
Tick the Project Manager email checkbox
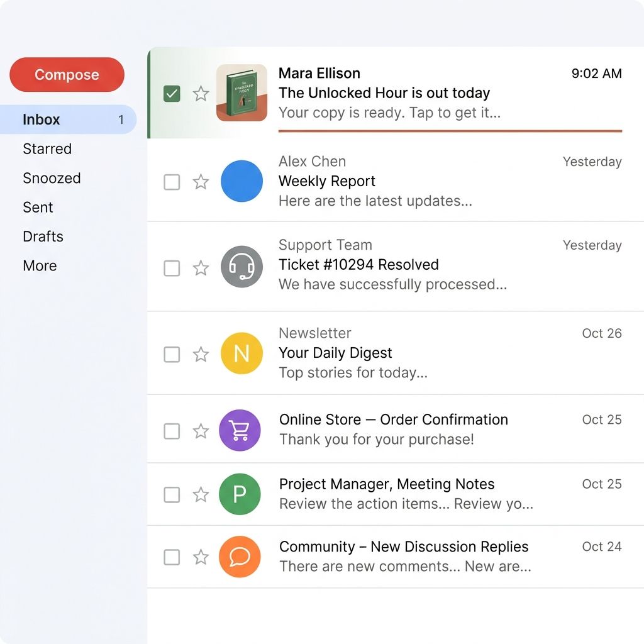(x=172, y=495)
